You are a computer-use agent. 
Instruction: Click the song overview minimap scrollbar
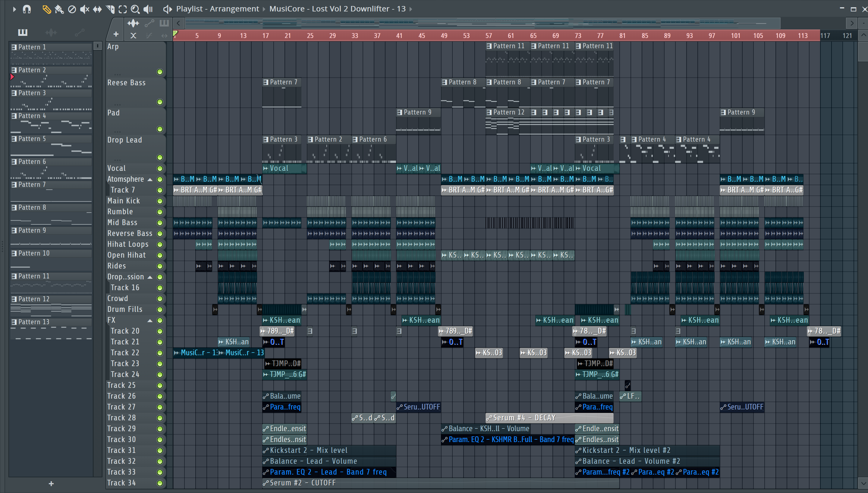point(483,24)
